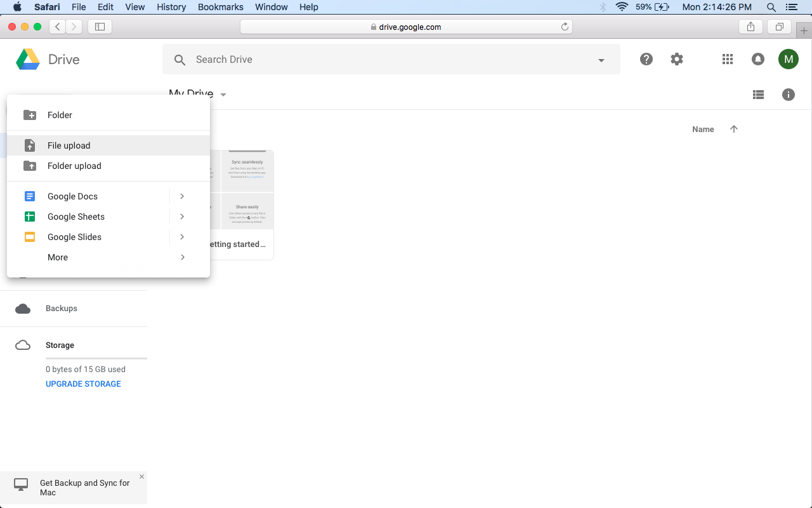Expand the More submenu arrow

click(x=182, y=257)
